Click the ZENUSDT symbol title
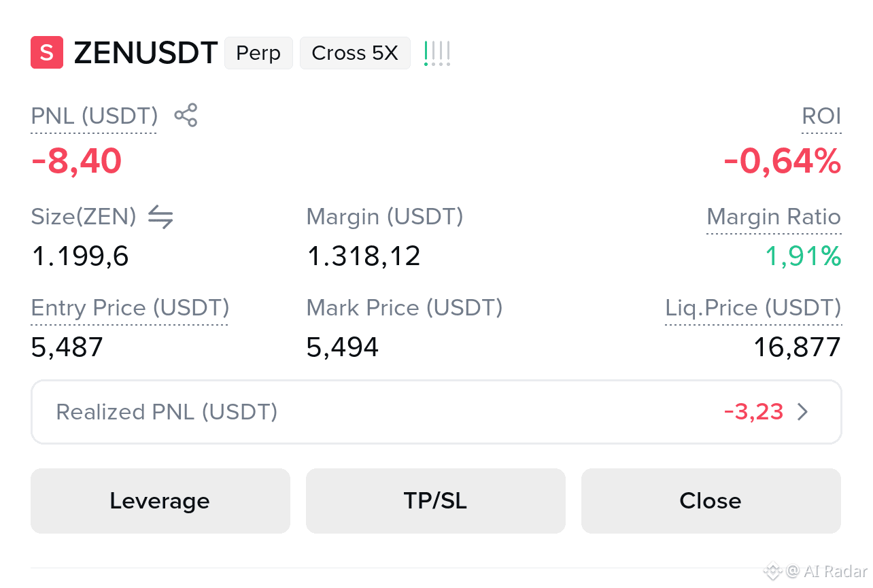Image resolution: width=873 pixels, height=588 pixels. [x=145, y=53]
